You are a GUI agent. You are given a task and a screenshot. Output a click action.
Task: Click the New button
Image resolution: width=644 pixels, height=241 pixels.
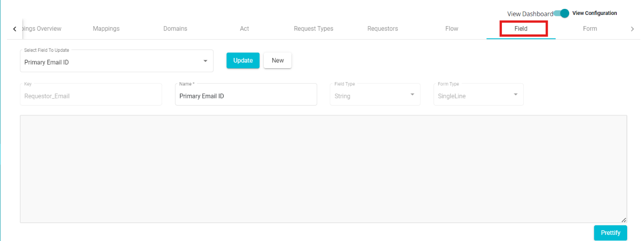277,60
